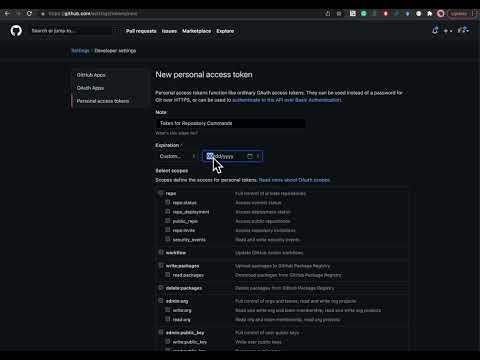Click 'Full control of user public keys' text

click(x=267, y=333)
